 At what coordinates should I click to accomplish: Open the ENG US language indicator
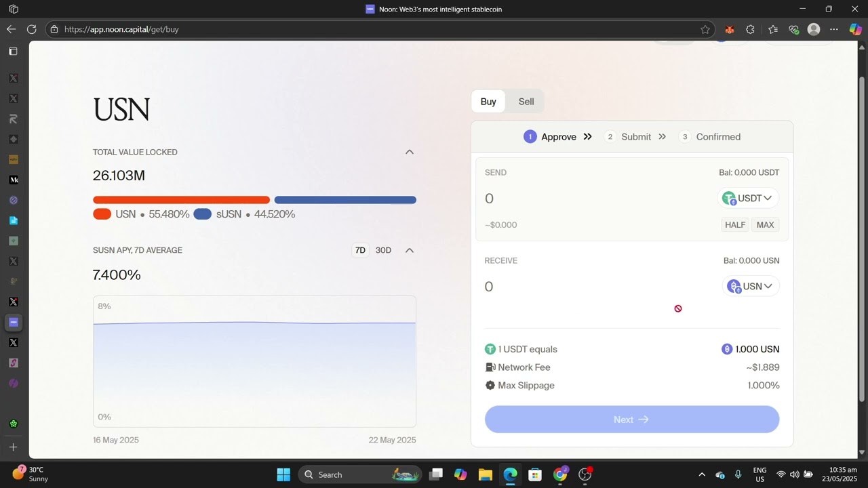point(759,474)
